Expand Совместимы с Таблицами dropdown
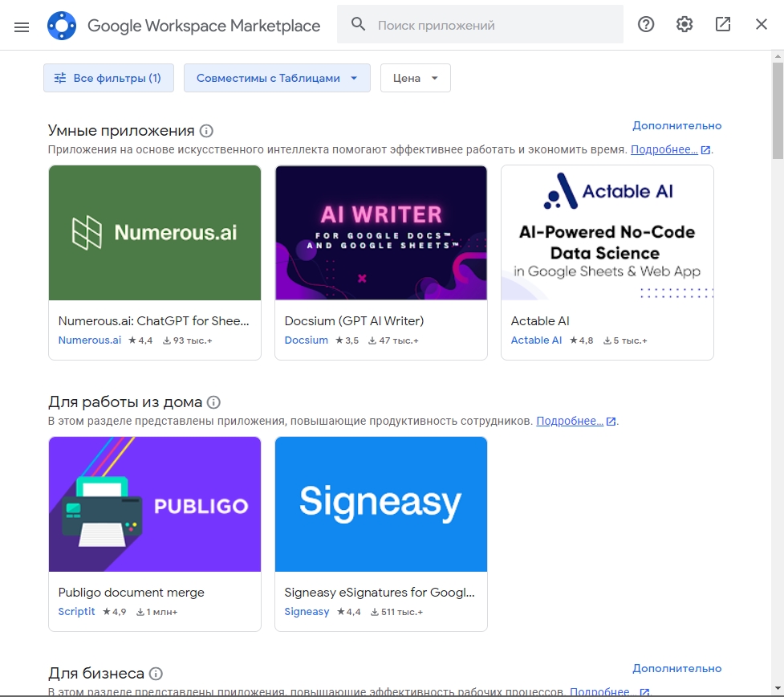784x697 pixels. tap(277, 78)
